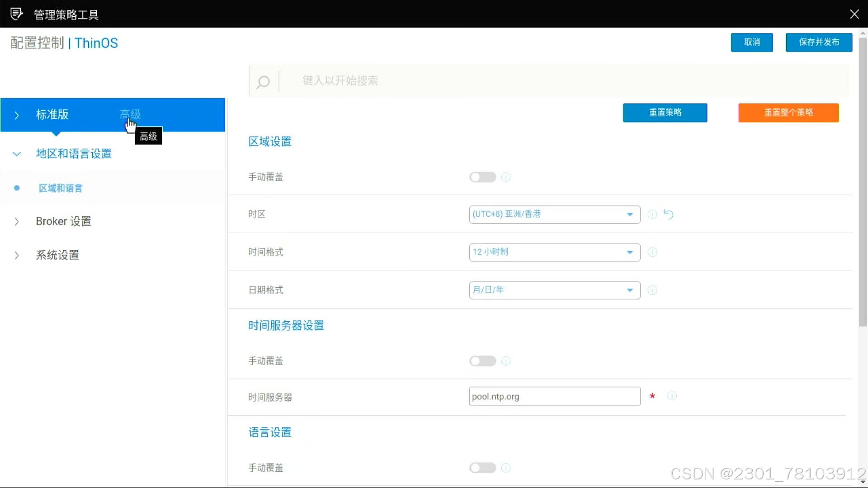This screenshot has height=488, width=868.
Task: Click info icon beside 时间格式 dropdown
Action: tap(652, 252)
